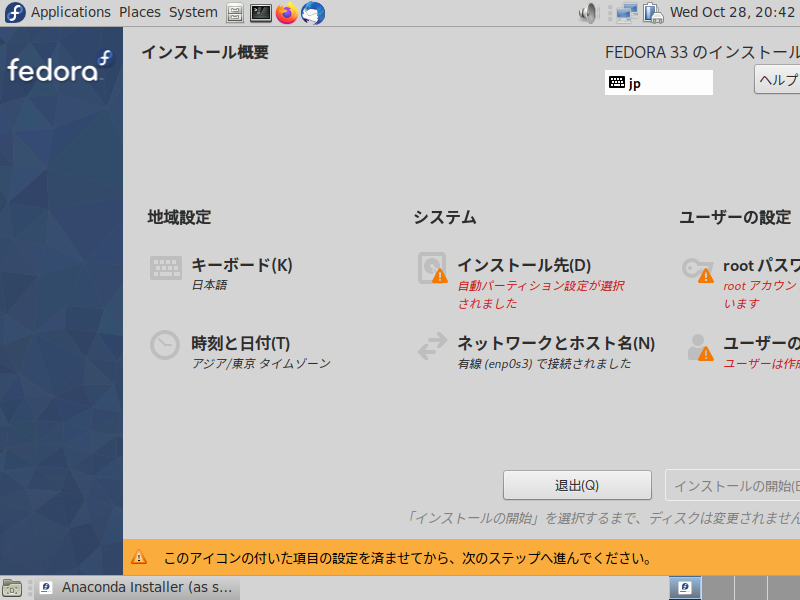
Task: Click the warning triangle in orange bar
Action: pos(139,557)
